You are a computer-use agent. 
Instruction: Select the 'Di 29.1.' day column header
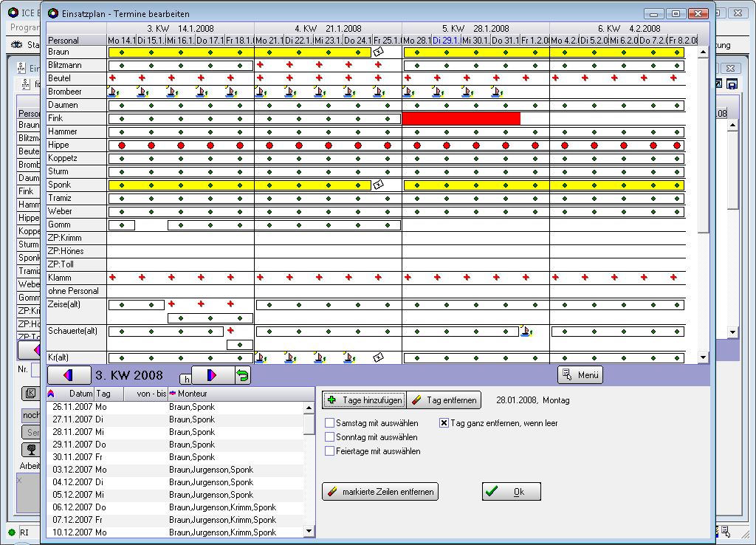(x=446, y=40)
